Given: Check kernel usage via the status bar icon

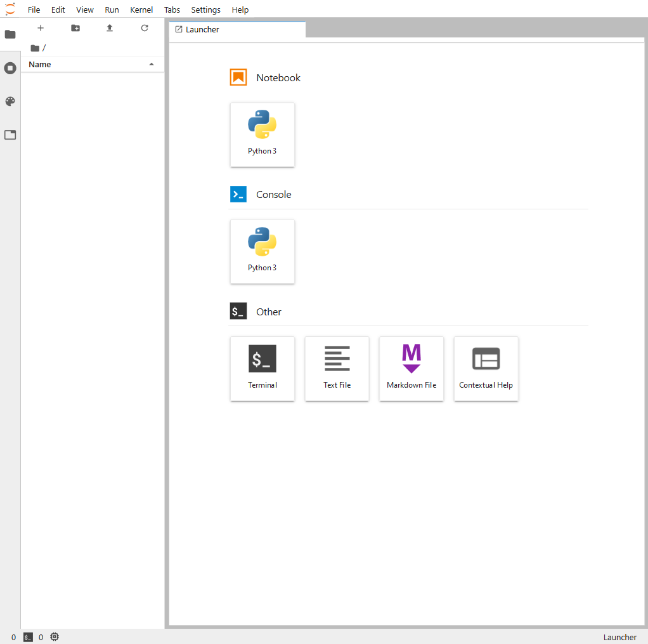Looking at the screenshot, I should point(55,637).
